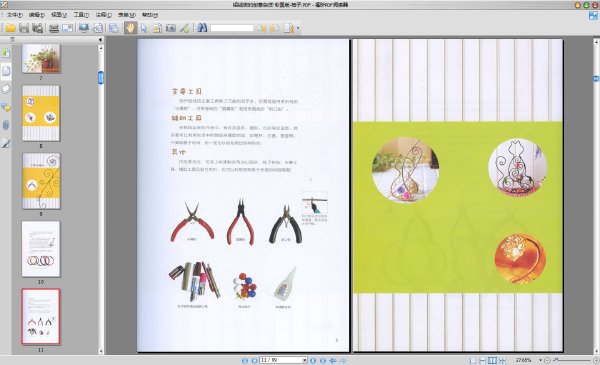Viewport: 600px width, 365px height.
Task: Switch to continuous facing layout
Action: (502, 360)
